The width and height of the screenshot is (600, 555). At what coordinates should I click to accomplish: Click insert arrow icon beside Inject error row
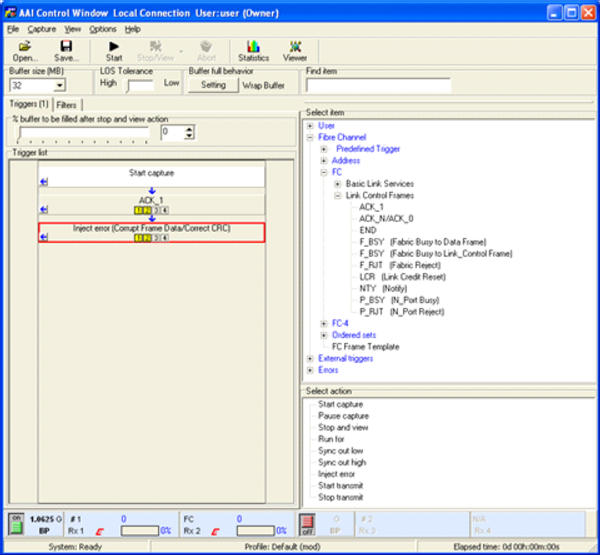click(x=44, y=237)
